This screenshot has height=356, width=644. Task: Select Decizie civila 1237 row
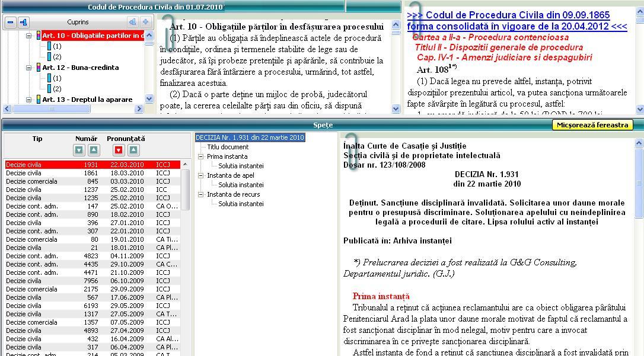(93, 190)
